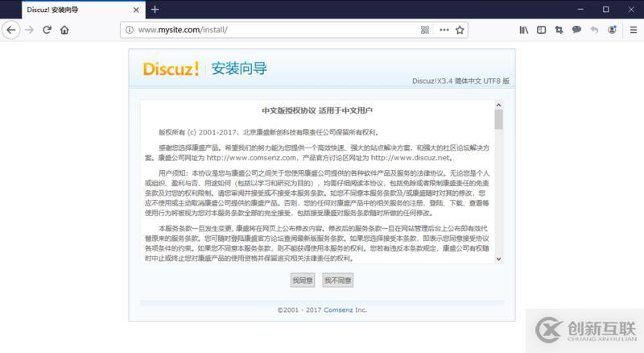The image size is (644, 353).
Task: Click the license scrollbar up arrow
Action: tap(498, 105)
